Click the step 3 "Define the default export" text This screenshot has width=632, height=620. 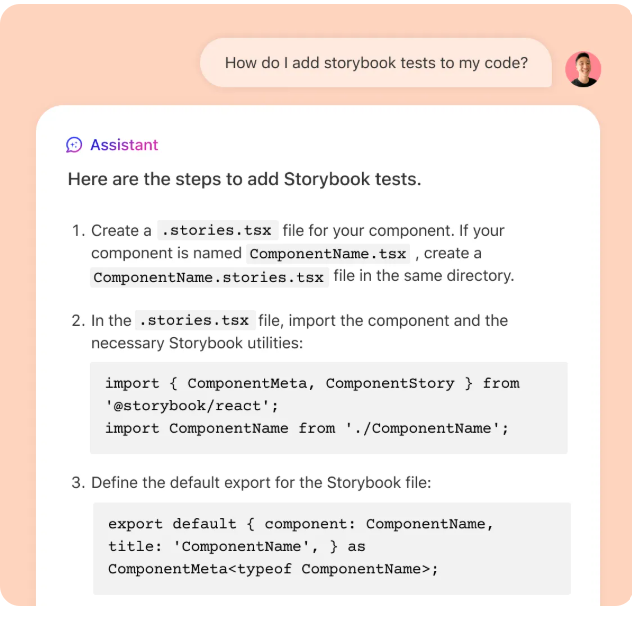pyautogui.click(x=261, y=483)
